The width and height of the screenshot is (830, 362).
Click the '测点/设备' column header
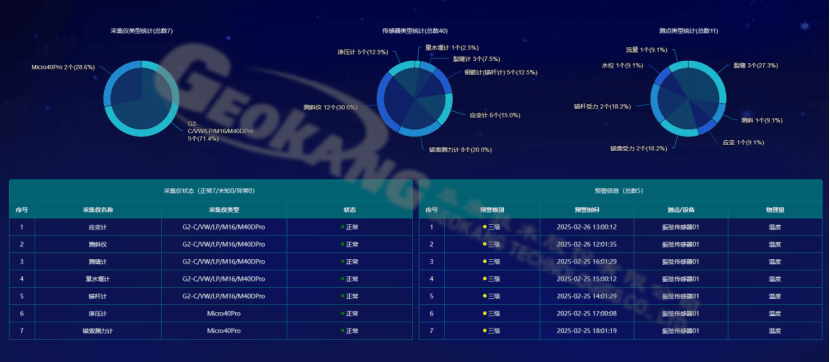tap(681, 210)
